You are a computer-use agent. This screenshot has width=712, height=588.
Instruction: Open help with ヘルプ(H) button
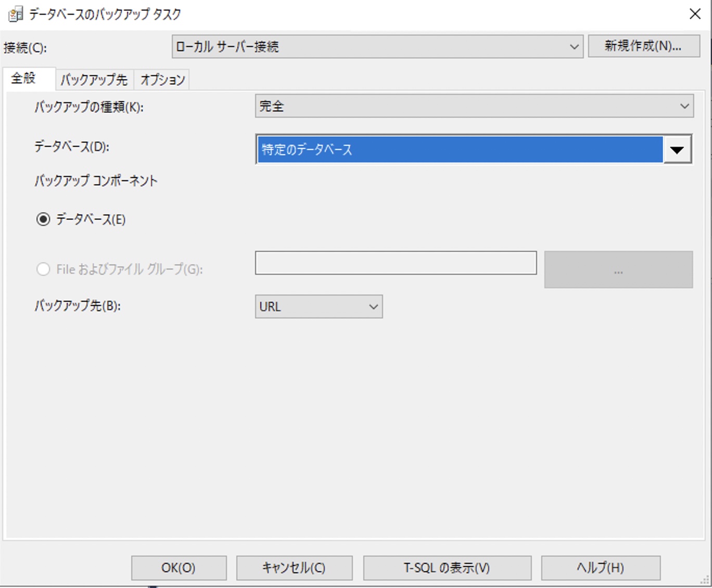click(x=601, y=568)
